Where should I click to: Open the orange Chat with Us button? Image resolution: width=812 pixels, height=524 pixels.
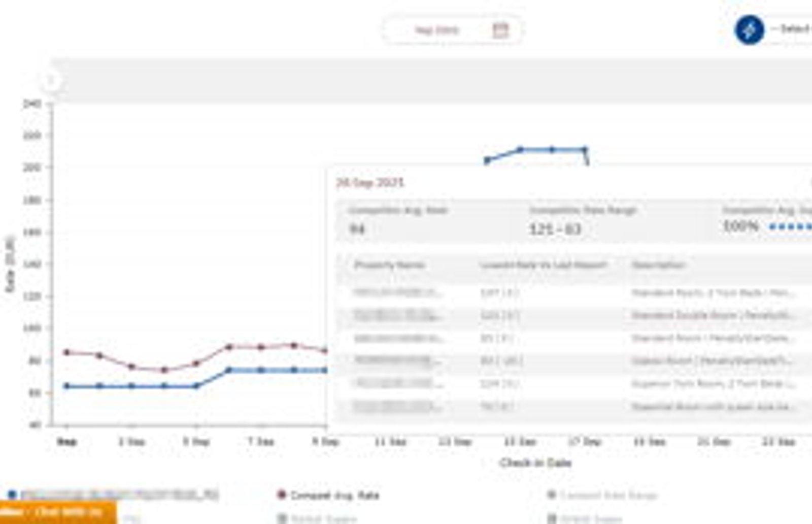coord(58,512)
